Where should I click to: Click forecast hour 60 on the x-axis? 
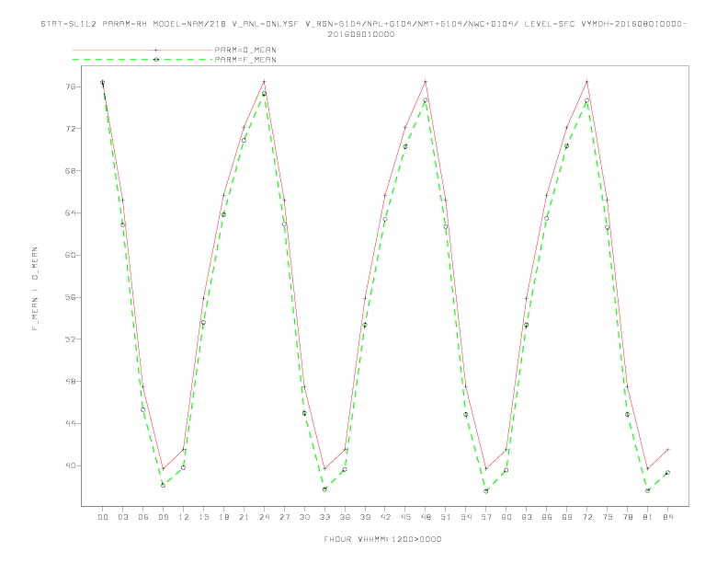[x=506, y=517]
